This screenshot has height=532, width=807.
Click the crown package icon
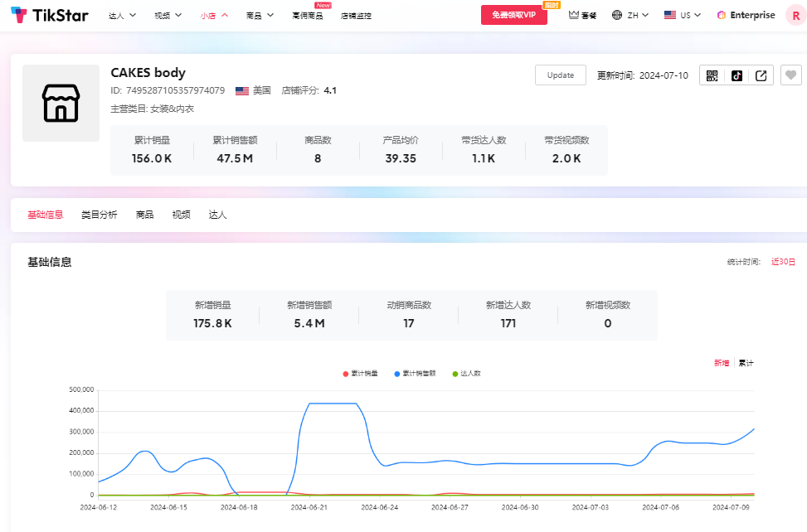click(573, 15)
